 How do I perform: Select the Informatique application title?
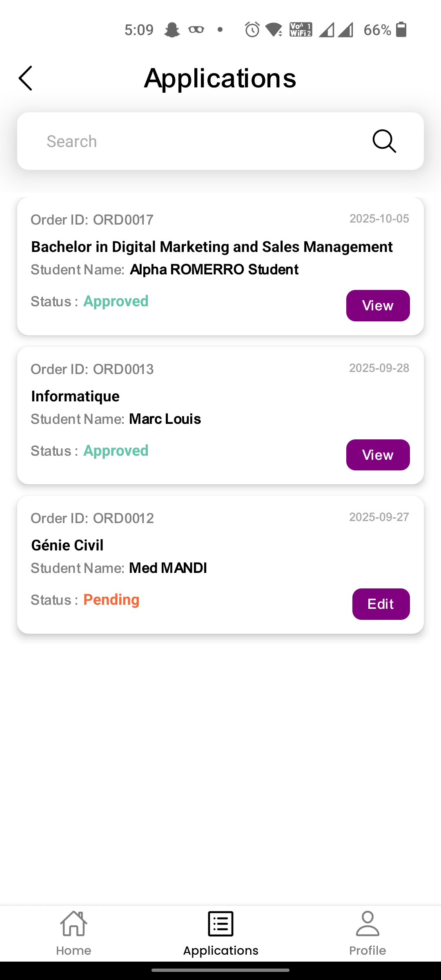(x=76, y=396)
